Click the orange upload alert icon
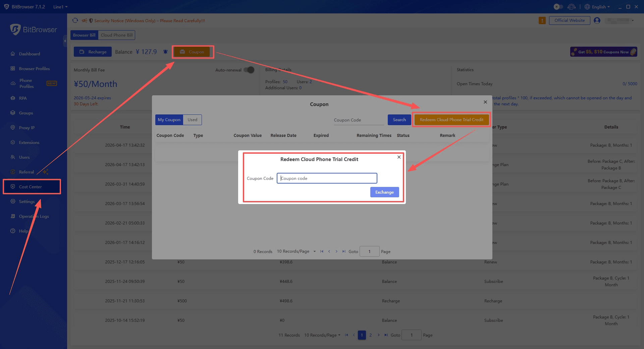Image resolution: width=644 pixels, height=349 pixels. click(542, 20)
